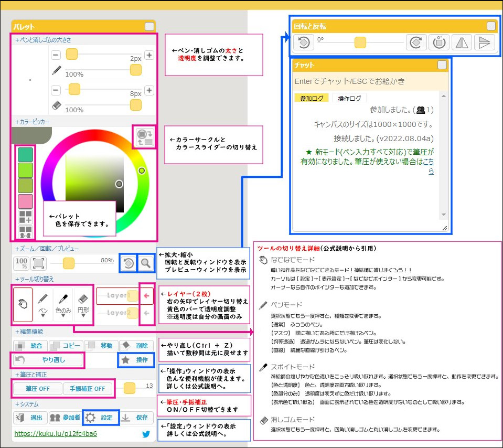Click the 削除 delete button
Screen dimensions: 503x448
(x=137, y=346)
